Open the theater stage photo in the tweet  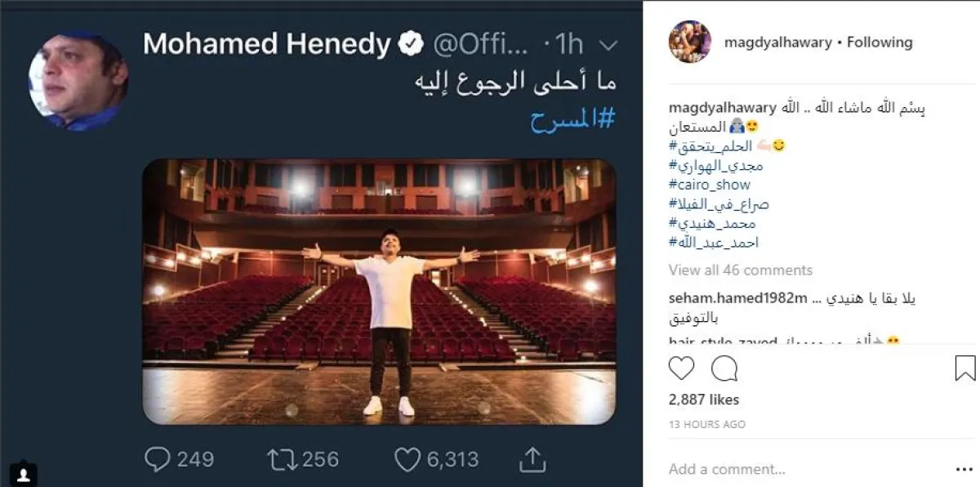pyautogui.click(x=379, y=292)
